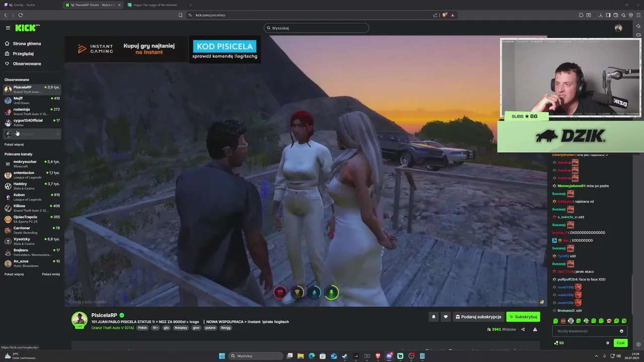Click the notification bell icon for PisicelaRP
Viewport: 644px width, 362px height.
[x=434, y=317]
